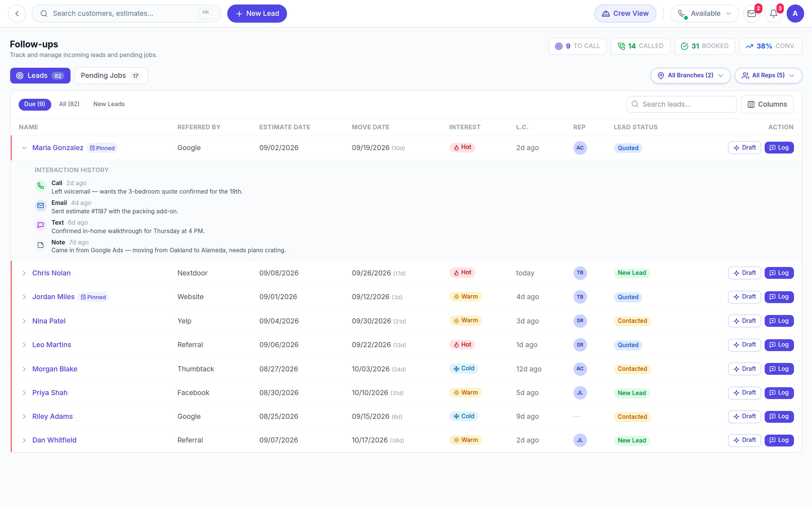
Task: Open the Columns settings button
Action: (767, 104)
